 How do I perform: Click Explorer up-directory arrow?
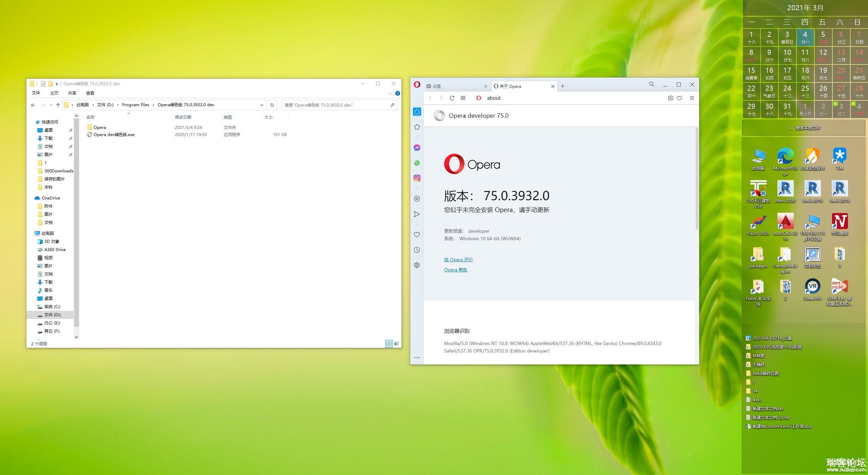tap(58, 105)
